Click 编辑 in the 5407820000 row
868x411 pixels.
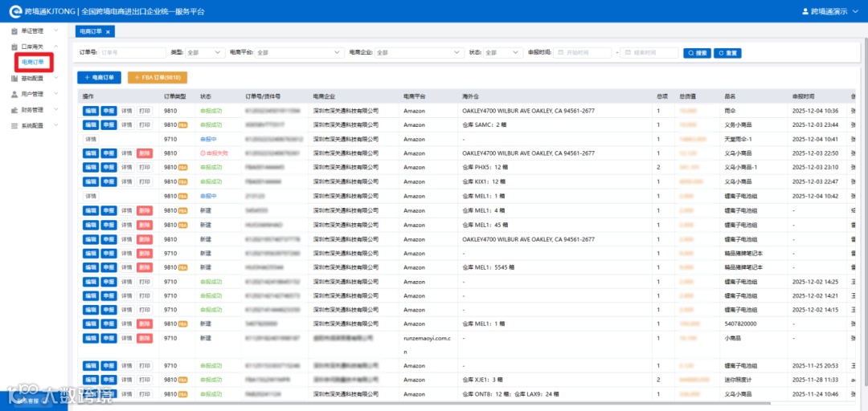click(90, 324)
